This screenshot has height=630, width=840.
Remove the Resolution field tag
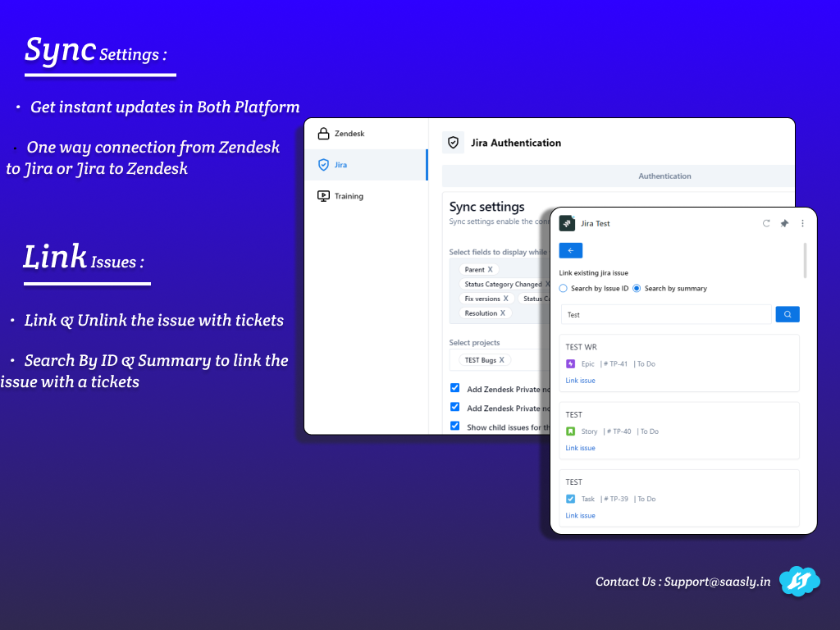(503, 313)
